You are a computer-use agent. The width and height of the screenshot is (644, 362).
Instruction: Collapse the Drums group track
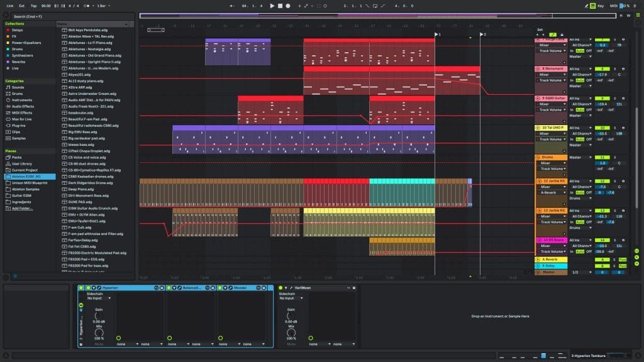tap(538, 157)
